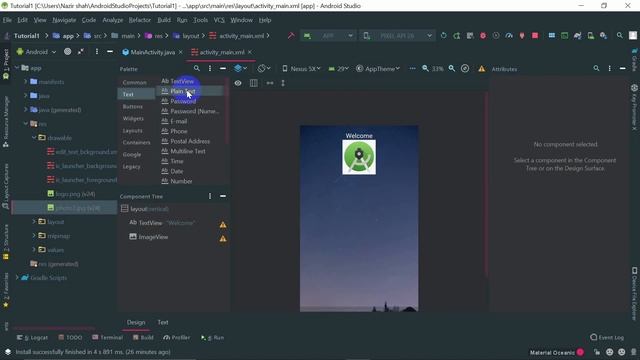Hide the Project tool window
Screen dimensions: 640x360
click(110, 52)
